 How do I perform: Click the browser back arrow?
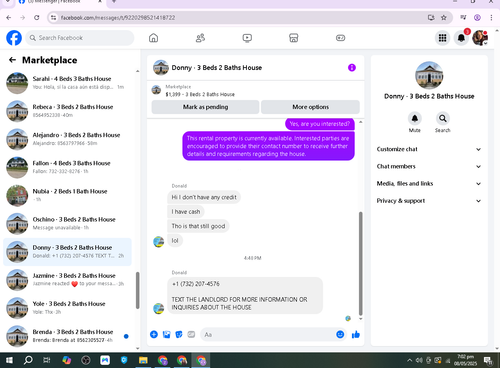coord(9,18)
